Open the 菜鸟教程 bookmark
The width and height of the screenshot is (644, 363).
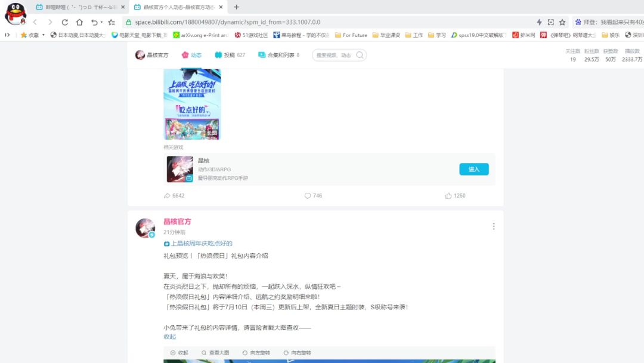(x=302, y=35)
